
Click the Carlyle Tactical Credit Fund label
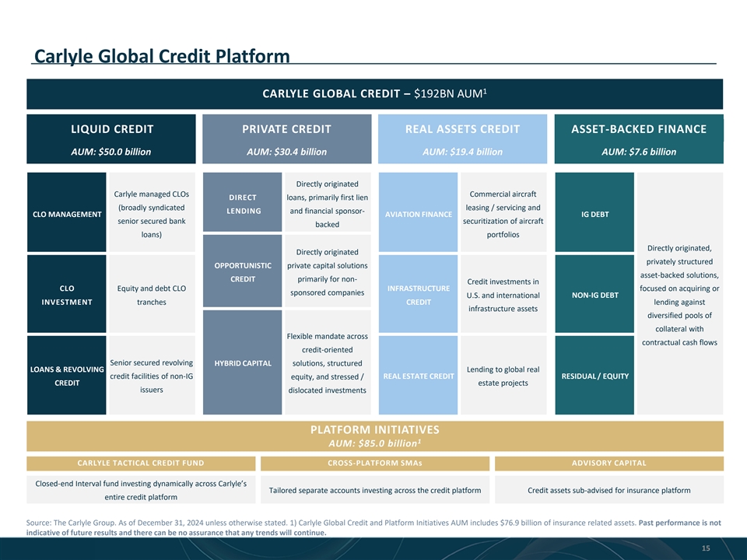140,464
